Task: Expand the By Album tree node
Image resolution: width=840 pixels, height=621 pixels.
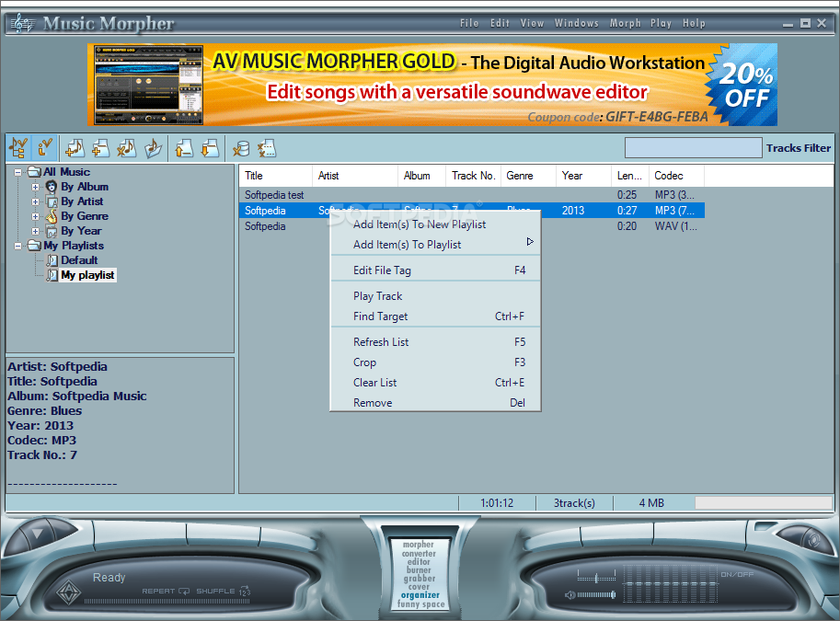Action: [35, 187]
